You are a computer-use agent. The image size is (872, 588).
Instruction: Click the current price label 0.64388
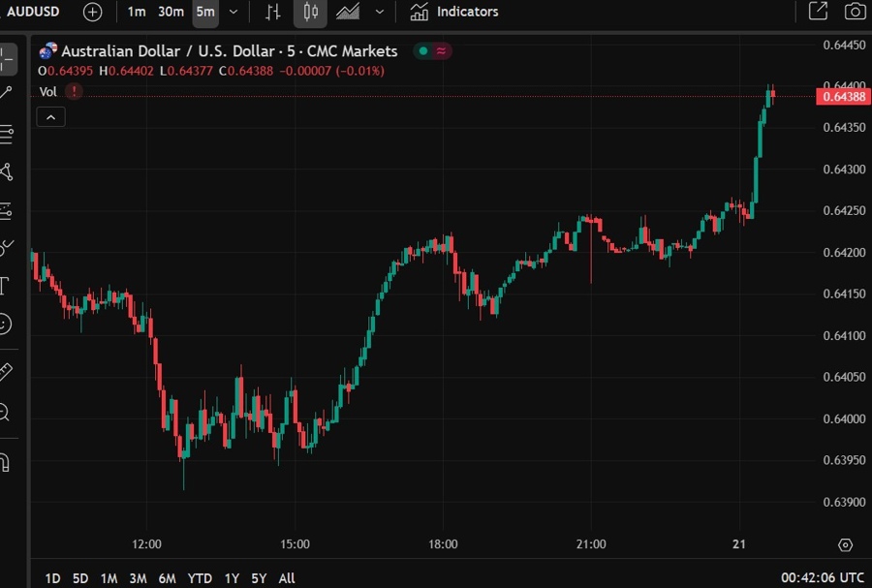click(844, 97)
